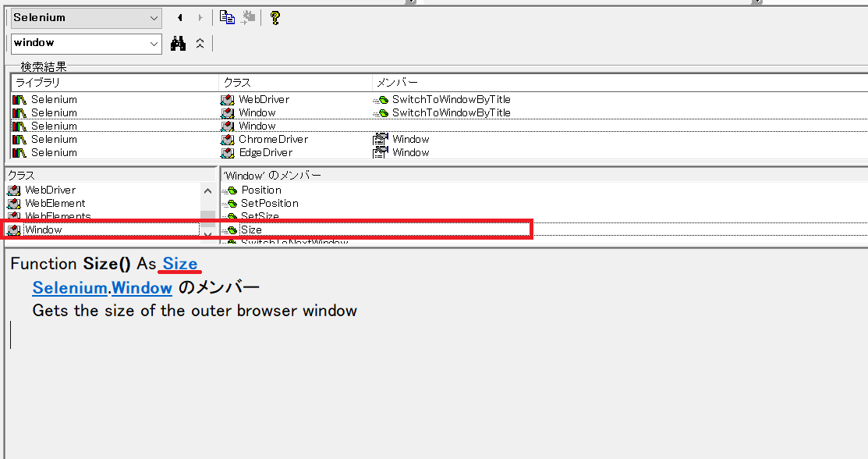Select SwitchToWindowByTitle in the Window result row
Screen dimensions: 868x459
[x=452, y=112]
